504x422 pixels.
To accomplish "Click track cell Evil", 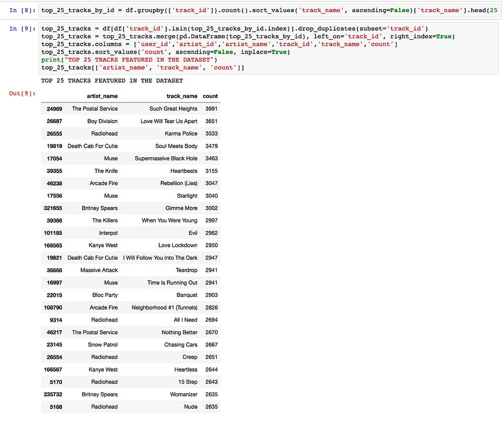I will coord(193,233).
